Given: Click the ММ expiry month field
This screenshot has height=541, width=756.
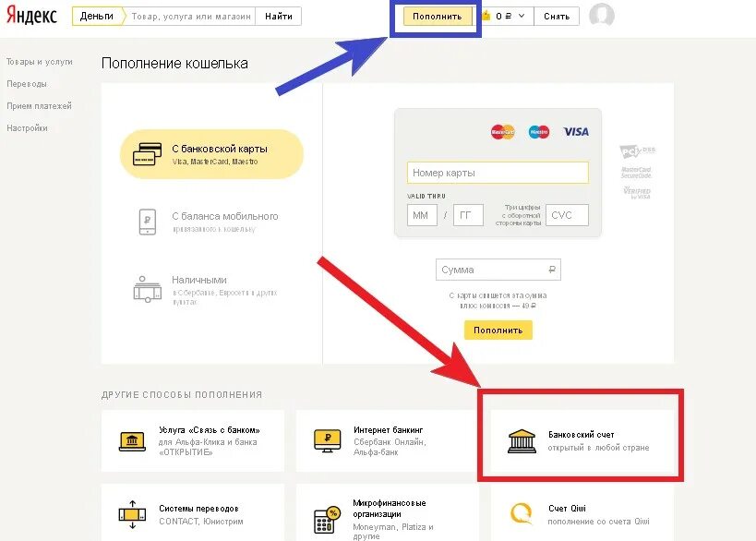Looking at the screenshot, I should click(x=422, y=215).
